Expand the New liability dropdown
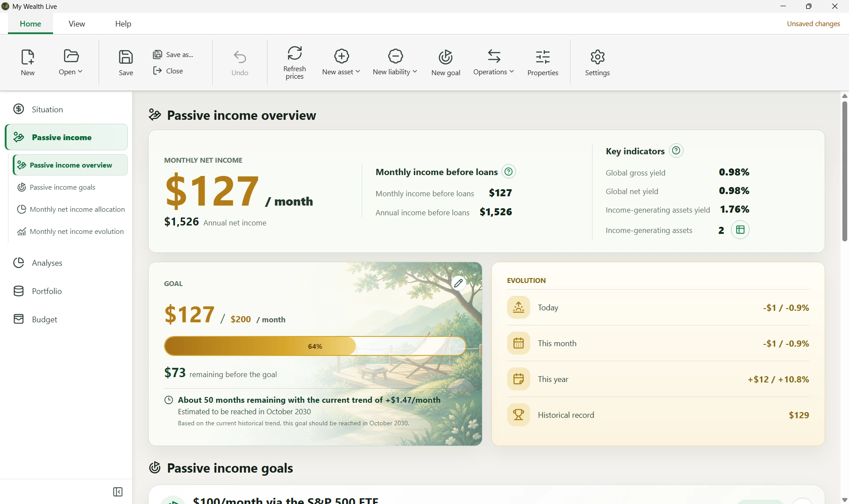This screenshot has height=504, width=849. pos(395,62)
